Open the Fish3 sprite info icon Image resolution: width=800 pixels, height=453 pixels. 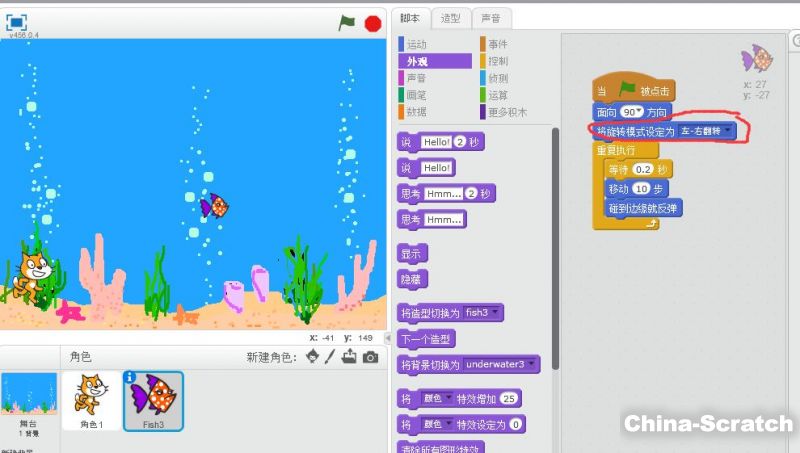coord(130,377)
